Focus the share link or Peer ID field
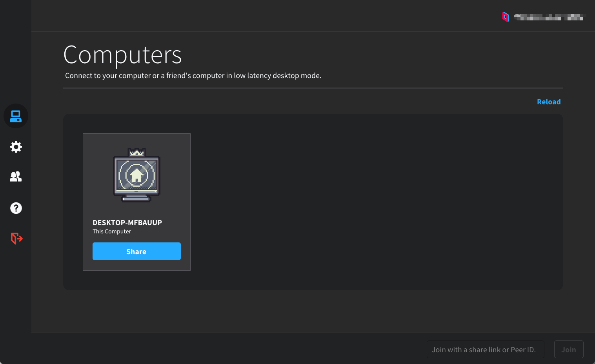The image size is (595, 364). point(485,349)
